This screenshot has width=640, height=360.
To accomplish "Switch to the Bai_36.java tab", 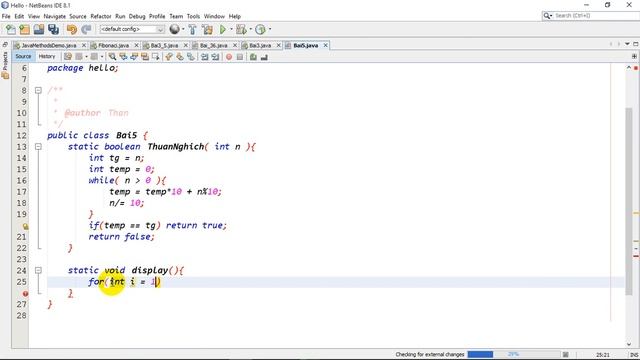I will (214, 45).
